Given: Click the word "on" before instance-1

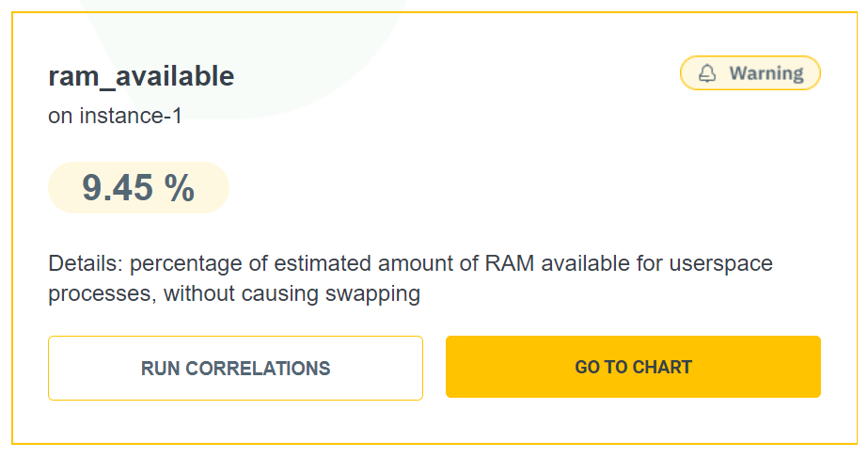Looking at the screenshot, I should 59,118.
